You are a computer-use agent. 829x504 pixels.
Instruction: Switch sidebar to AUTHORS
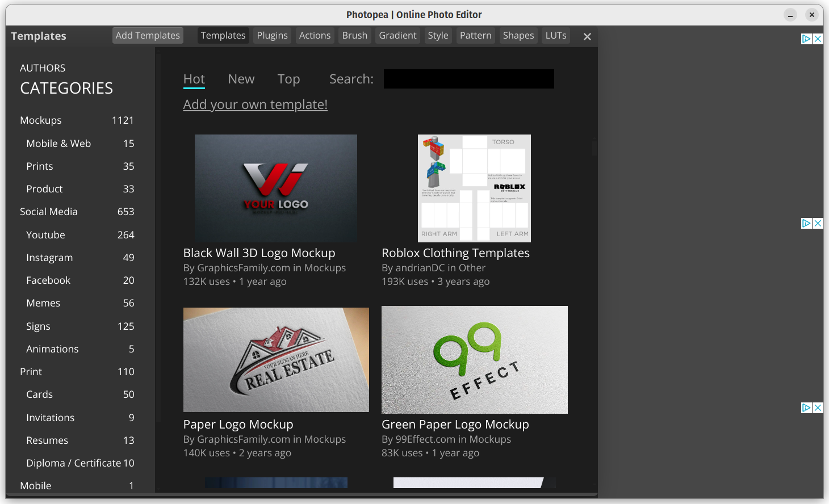pos(43,68)
